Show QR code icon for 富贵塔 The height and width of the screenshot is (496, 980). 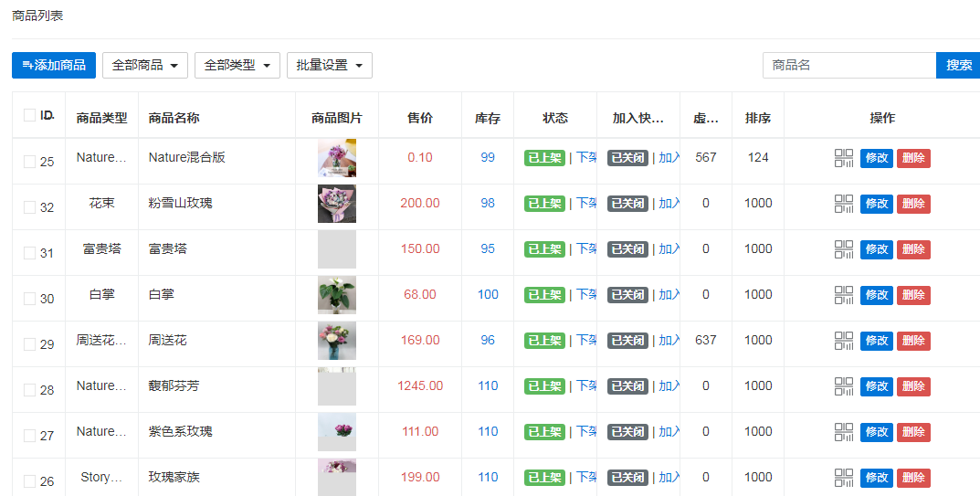[844, 249]
